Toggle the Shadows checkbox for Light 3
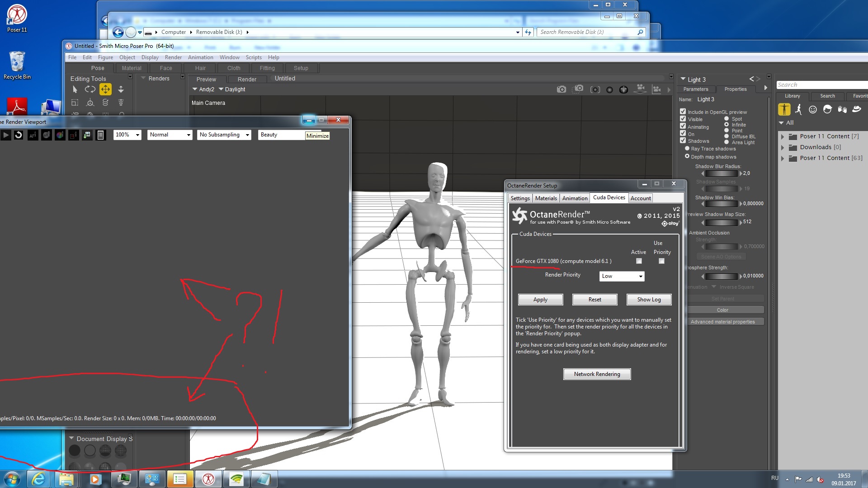 click(683, 141)
